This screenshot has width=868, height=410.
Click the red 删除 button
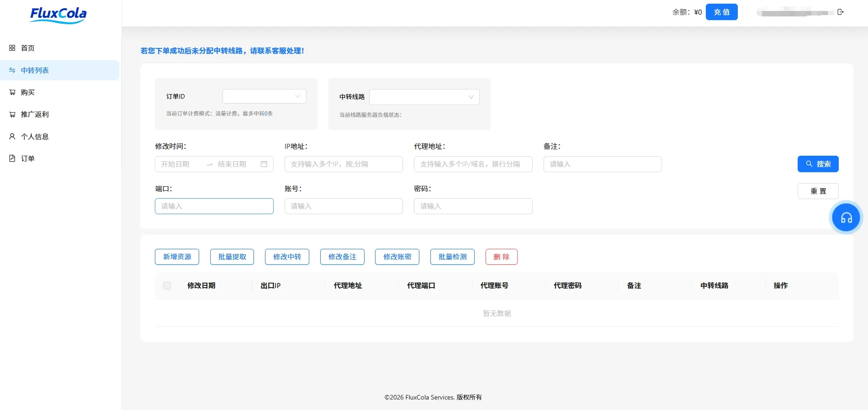coord(502,257)
